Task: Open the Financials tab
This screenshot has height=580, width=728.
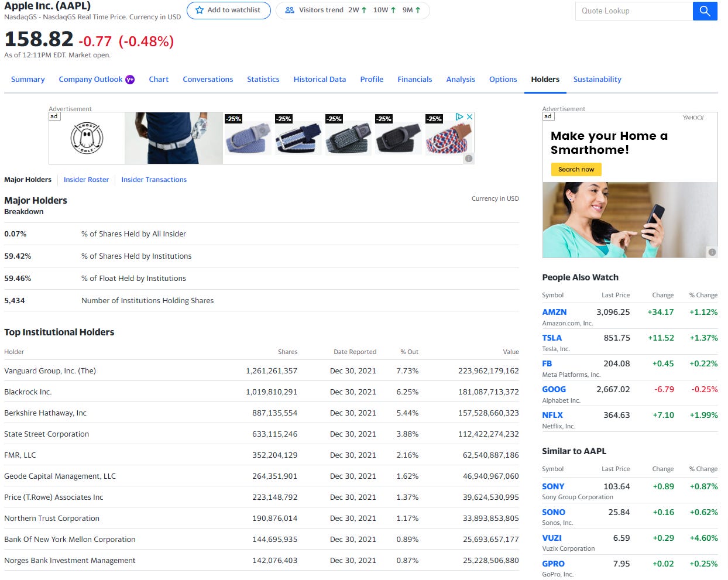Action: pyautogui.click(x=415, y=80)
